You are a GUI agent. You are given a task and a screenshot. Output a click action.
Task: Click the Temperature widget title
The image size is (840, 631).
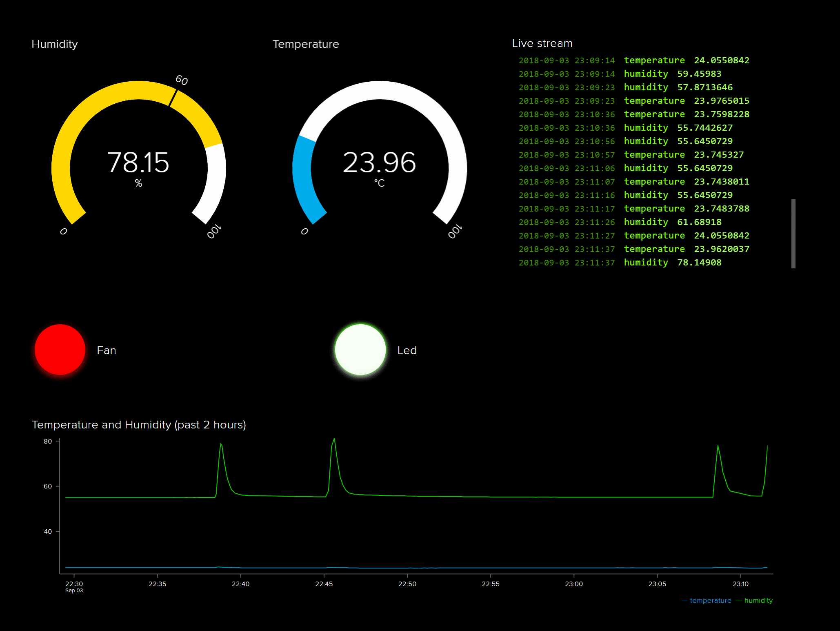click(305, 44)
